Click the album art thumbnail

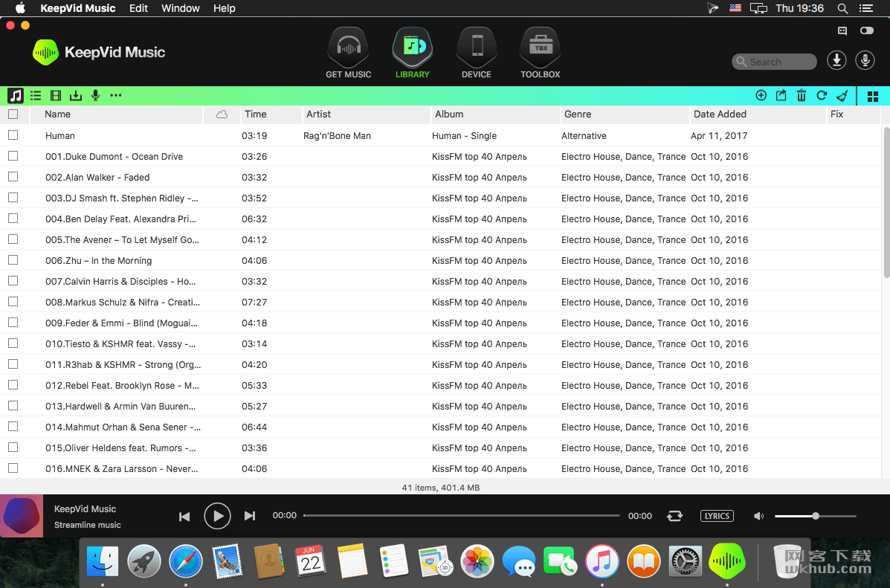22,516
